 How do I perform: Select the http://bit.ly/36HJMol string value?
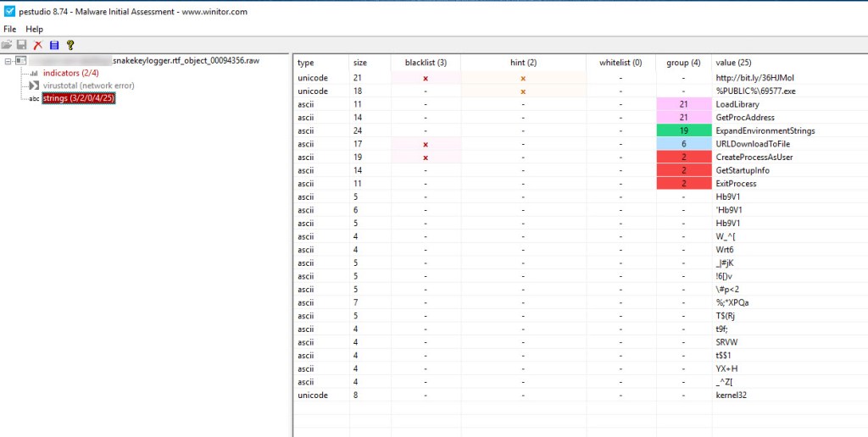(x=754, y=78)
